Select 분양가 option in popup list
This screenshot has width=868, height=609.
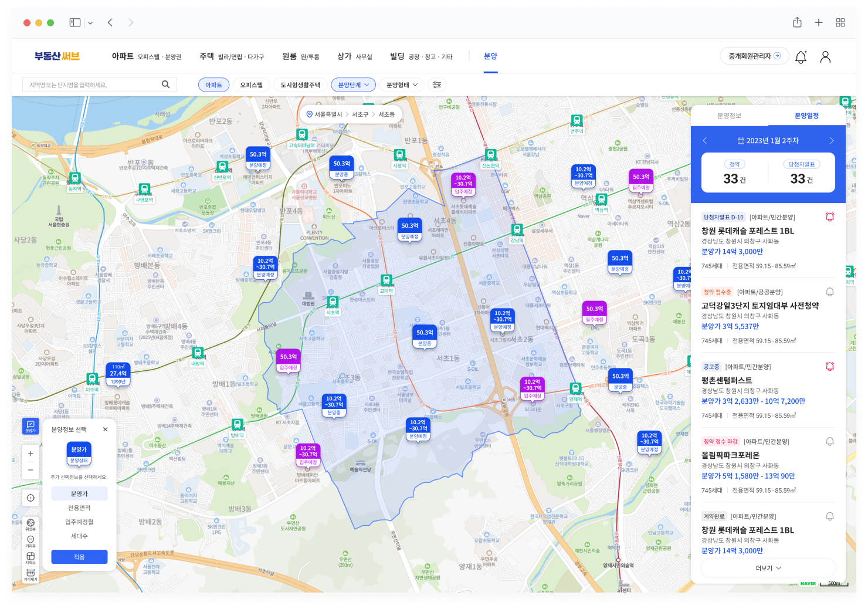[x=79, y=494]
